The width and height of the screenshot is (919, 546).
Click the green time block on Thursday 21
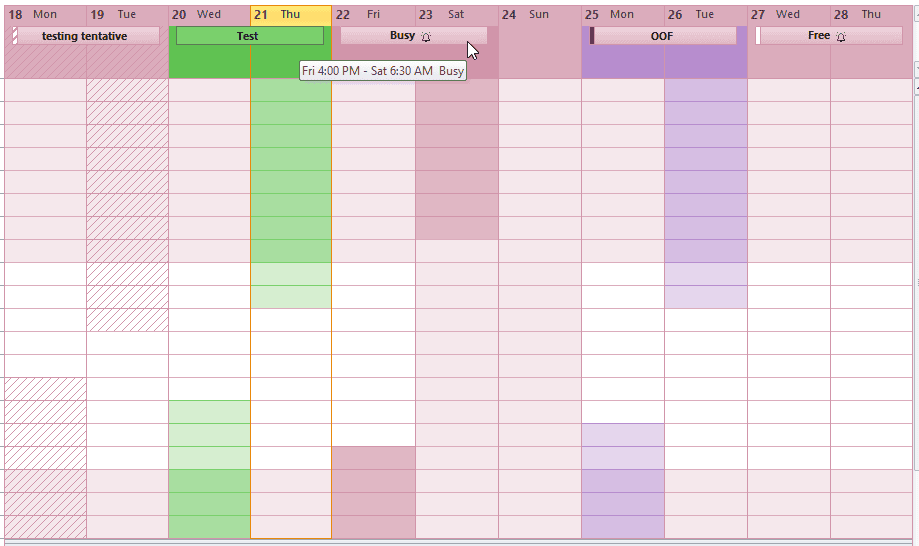click(291, 193)
